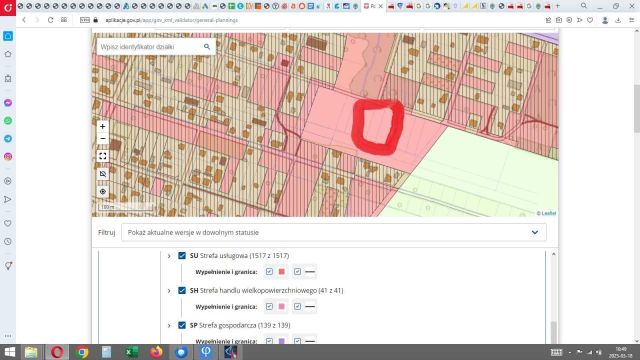Toggle fill checkbox for SH zone
Screen dimensions: 640x360
point(269,306)
